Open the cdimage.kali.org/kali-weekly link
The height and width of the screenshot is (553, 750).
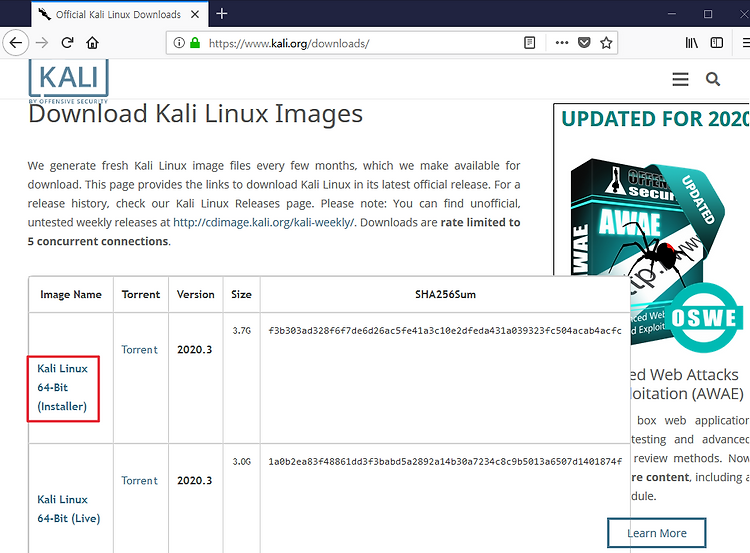pos(264,222)
